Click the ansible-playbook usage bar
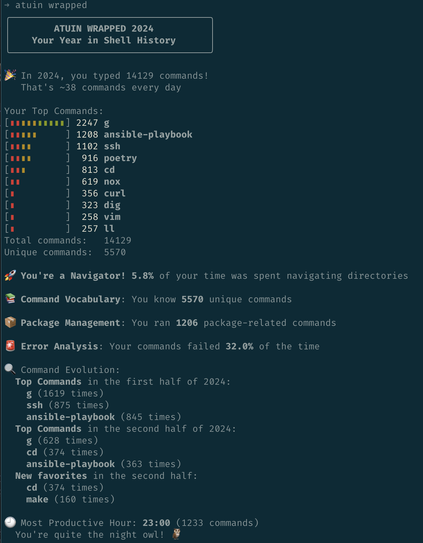The image size is (423, 543). [x=37, y=135]
